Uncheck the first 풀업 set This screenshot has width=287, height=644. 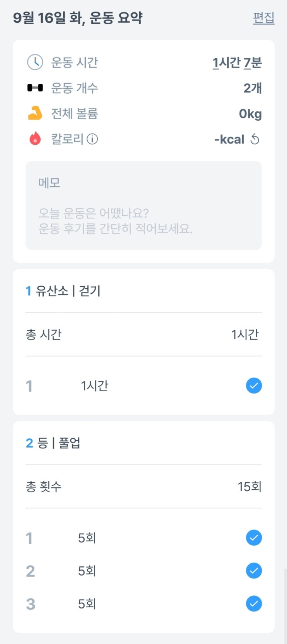254,538
